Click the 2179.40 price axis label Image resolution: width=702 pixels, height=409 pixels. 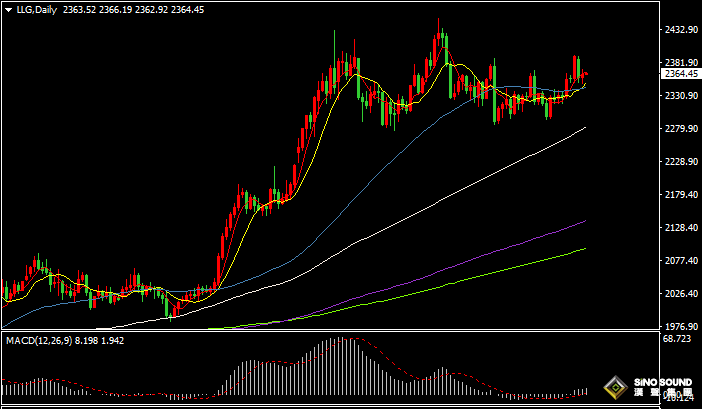(x=680, y=195)
